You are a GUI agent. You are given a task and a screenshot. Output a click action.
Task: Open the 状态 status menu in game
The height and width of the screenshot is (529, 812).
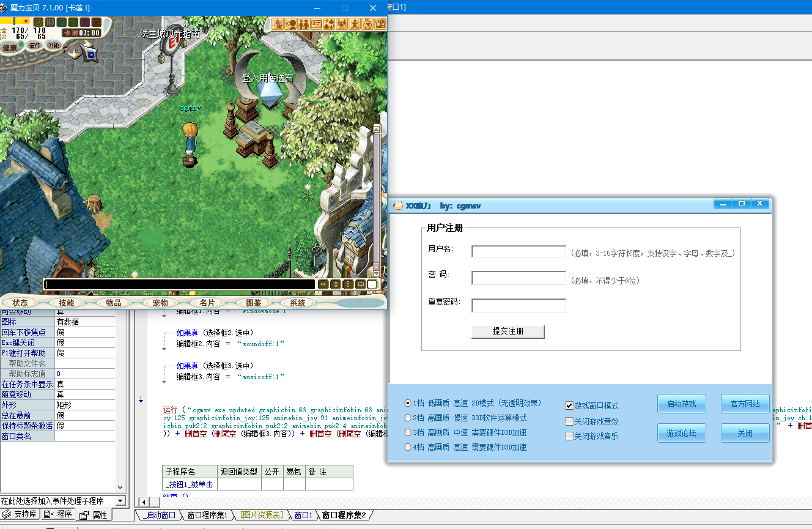pos(20,303)
